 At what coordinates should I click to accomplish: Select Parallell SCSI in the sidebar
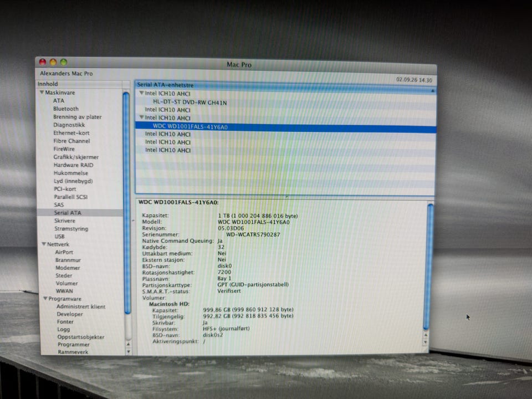pos(71,197)
